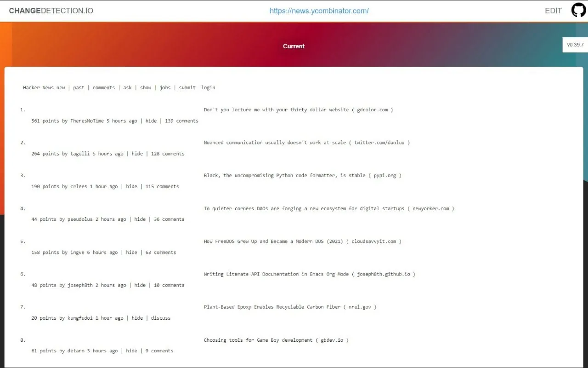Click row number '4.'
Screen dimensions: 588x368
point(23,208)
